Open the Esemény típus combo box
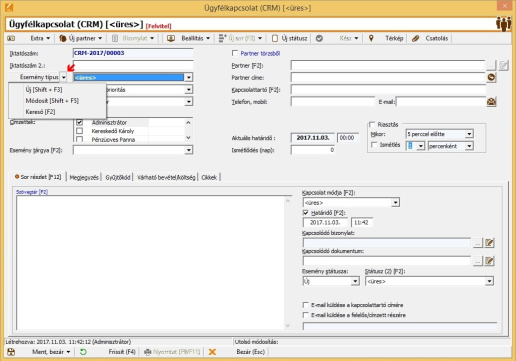This screenshot has width=516, height=361. 189,77
